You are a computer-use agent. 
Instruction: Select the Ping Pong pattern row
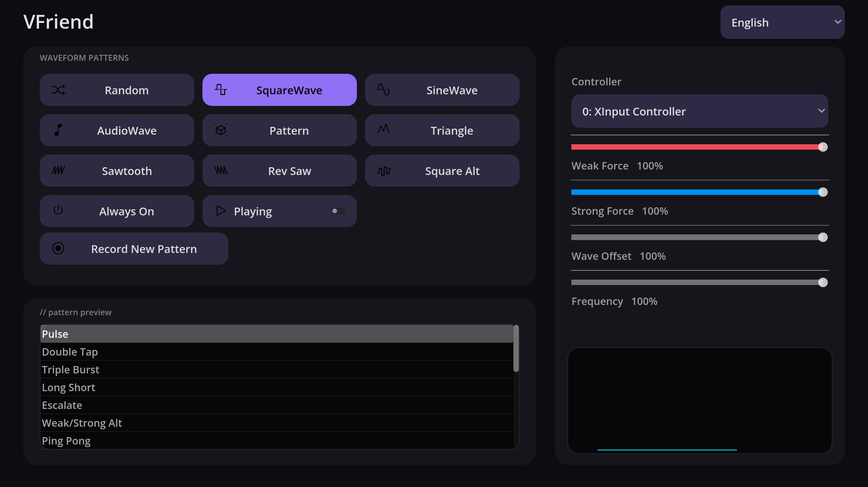pyautogui.click(x=277, y=440)
